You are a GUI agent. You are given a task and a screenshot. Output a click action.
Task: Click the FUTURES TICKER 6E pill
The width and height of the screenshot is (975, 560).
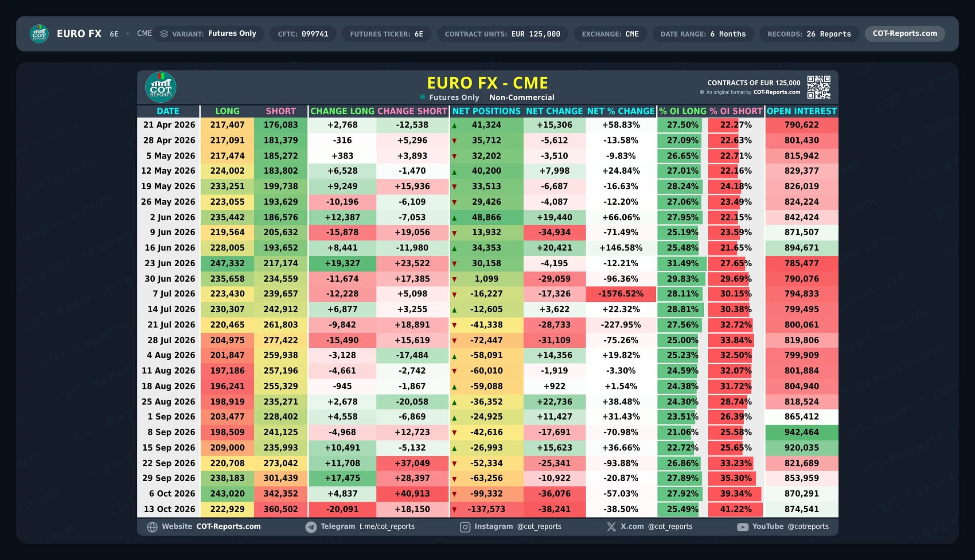[x=386, y=34]
